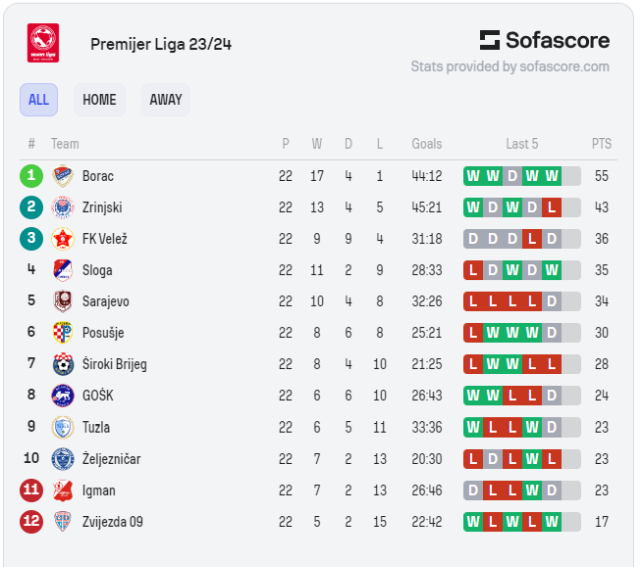Image resolution: width=640 pixels, height=567 pixels.
Task: Click Borac's Last 5 form strip
Action: pos(521,176)
